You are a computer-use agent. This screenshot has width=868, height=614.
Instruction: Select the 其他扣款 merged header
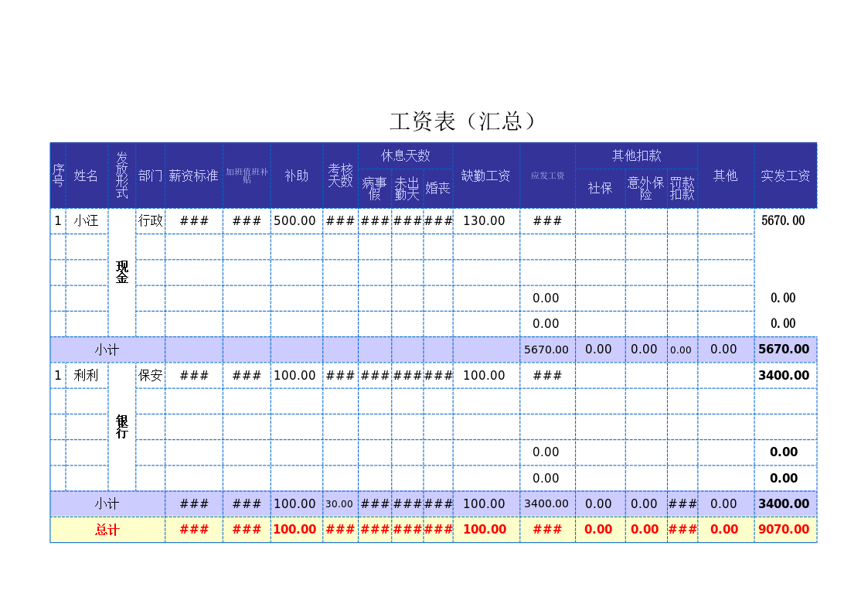tap(636, 155)
